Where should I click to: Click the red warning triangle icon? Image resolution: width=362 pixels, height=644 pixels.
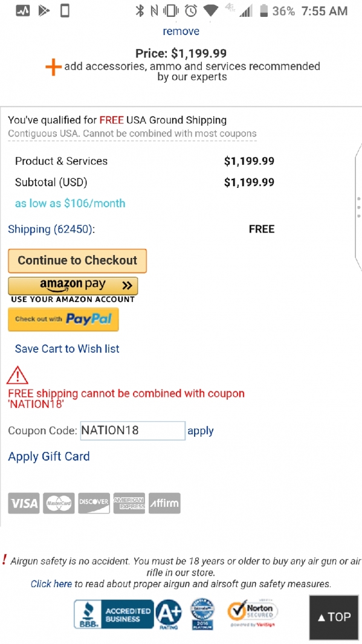[18, 375]
